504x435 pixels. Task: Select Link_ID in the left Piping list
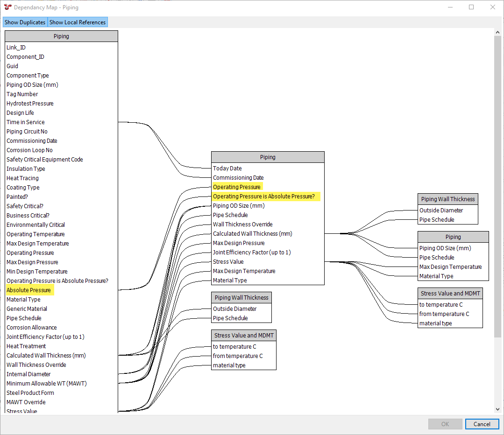click(x=16, y=48)
